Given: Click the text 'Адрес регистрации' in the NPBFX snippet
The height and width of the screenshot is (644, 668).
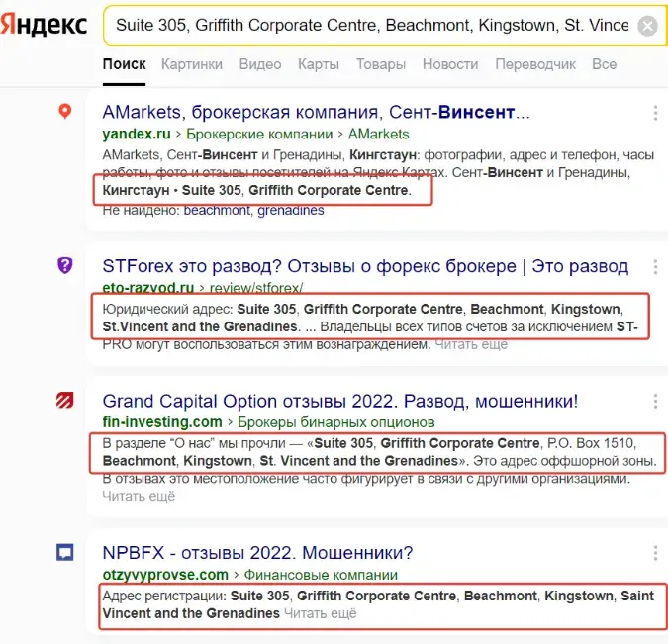Looking at the screenshot, I should (x=164, y=596).
